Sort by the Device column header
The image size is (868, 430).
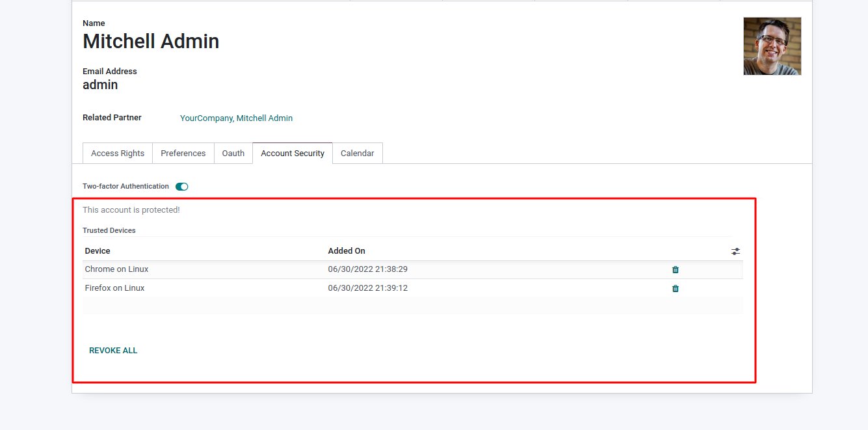tap(98, 251)
